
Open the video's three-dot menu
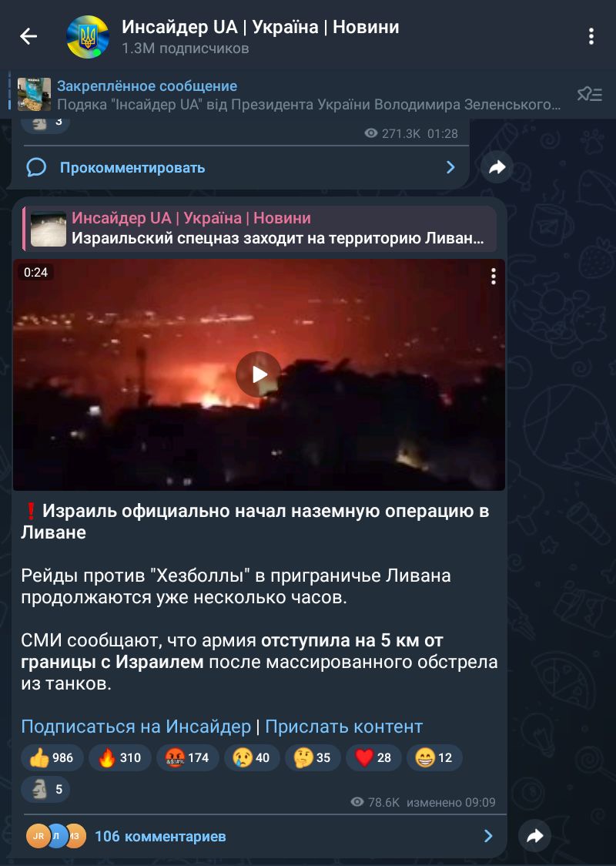coord(493,276)
